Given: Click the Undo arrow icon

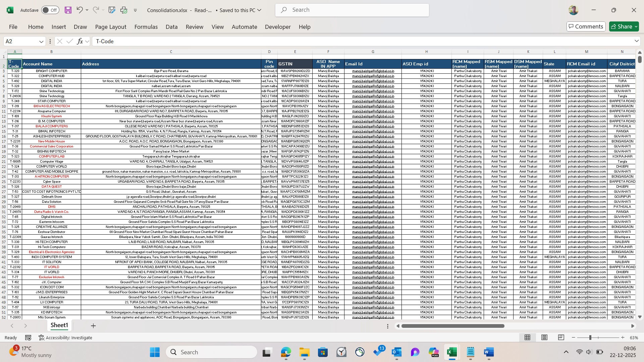Looking at the screenshot, I should point(79,10).
